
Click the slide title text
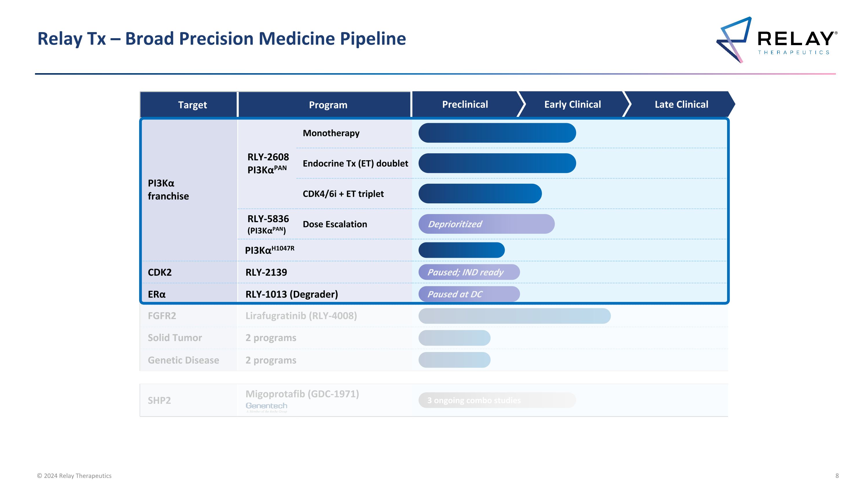221,39
